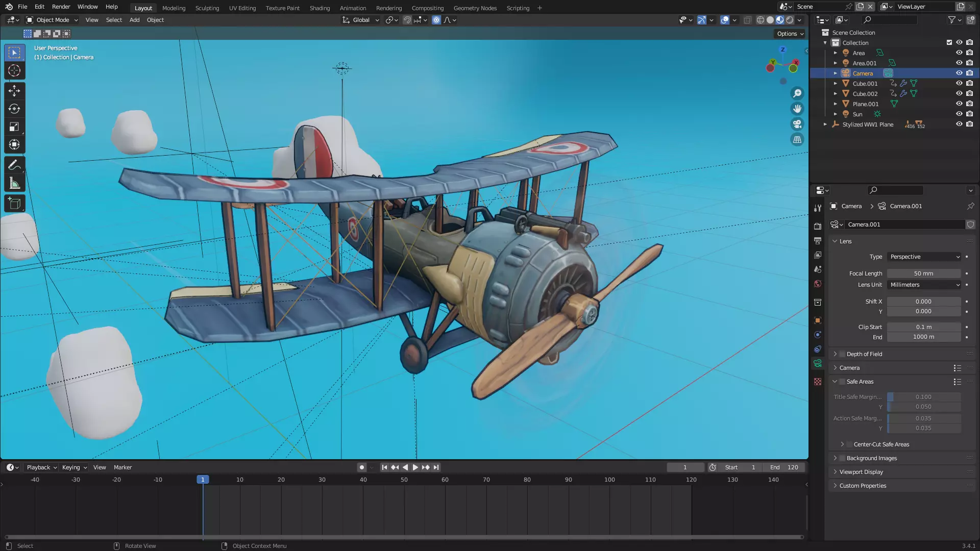The height and width of the screenshot is (551, 980).
Task: Click the Focal Length 50 mm field
Action: coord(923,273)
